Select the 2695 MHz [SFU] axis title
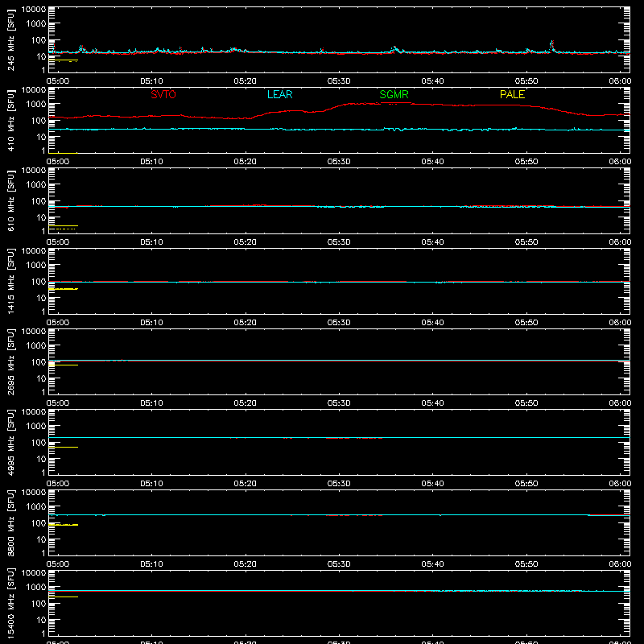 coord(10,361)
